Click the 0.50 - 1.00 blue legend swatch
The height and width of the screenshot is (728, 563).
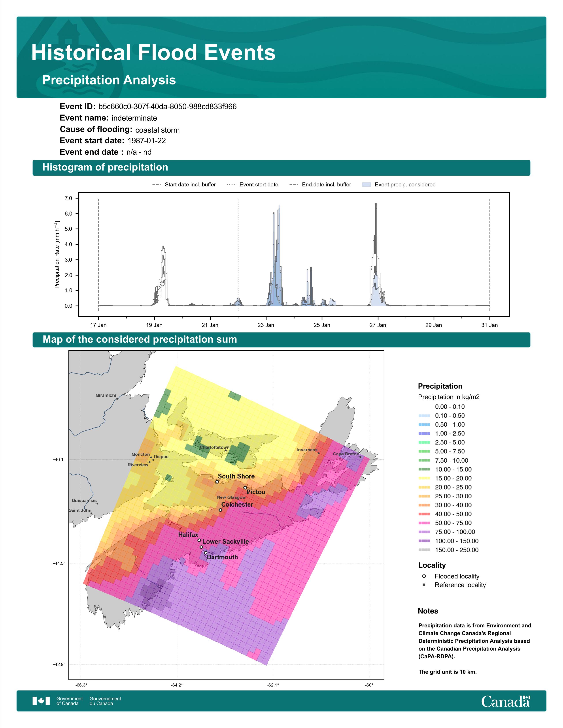(424, 424)
